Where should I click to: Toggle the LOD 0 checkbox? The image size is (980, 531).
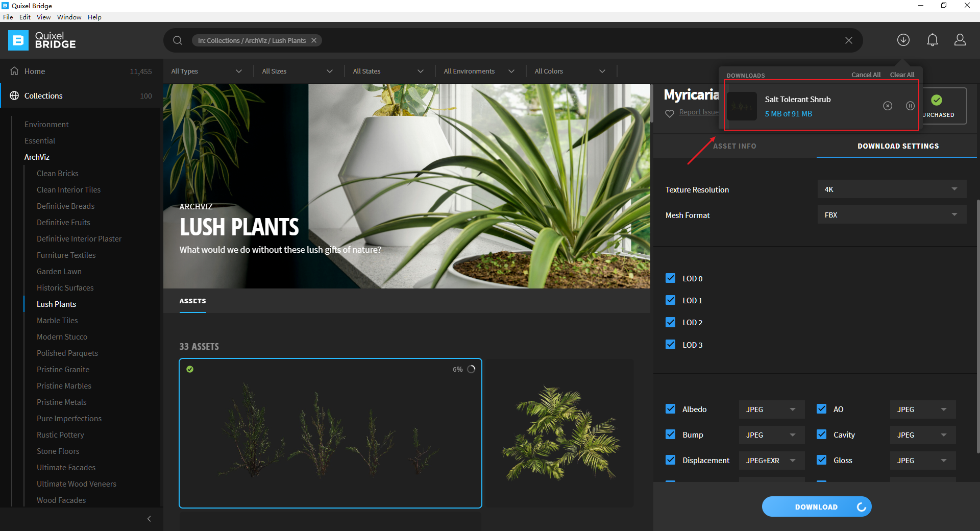click(x=671, y=278)
